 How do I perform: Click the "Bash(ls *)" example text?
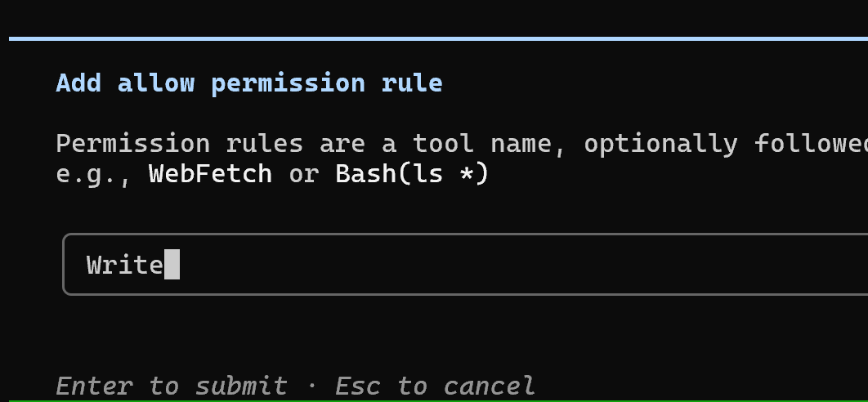coord(413,174)
